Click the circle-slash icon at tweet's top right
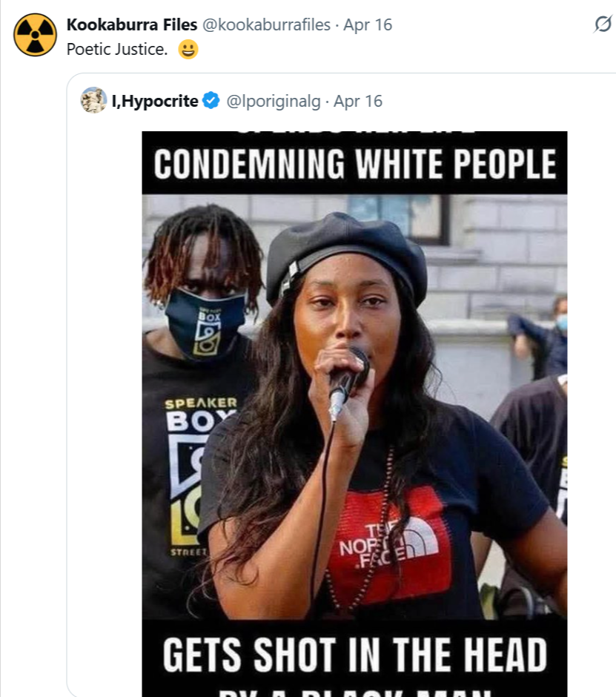The width and height of the screenshot is (616, 697). coord(602,24)
